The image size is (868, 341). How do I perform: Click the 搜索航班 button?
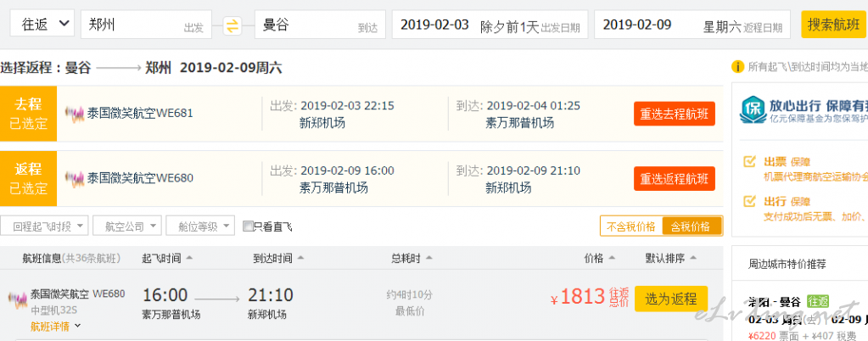(833, 25)
